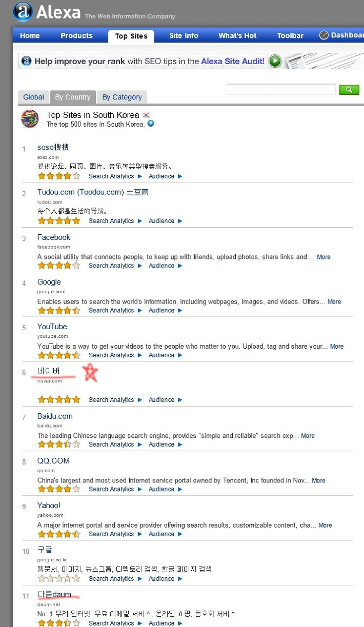The image size is (364, 627).
Task: Expand Search Analytics arrow for soso.com
Action: coord(139,176)
